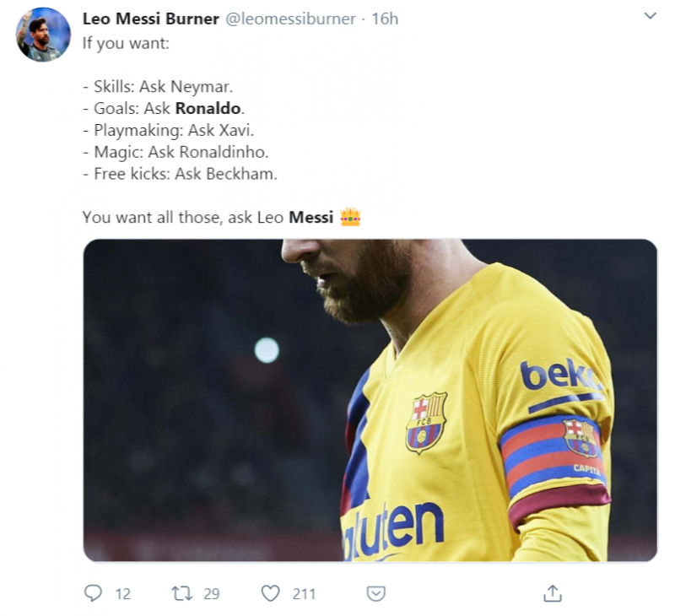Viewport: 675px width, 616px height.
Task: Click the crown emoji after Messi
Action: pos(350,218)
